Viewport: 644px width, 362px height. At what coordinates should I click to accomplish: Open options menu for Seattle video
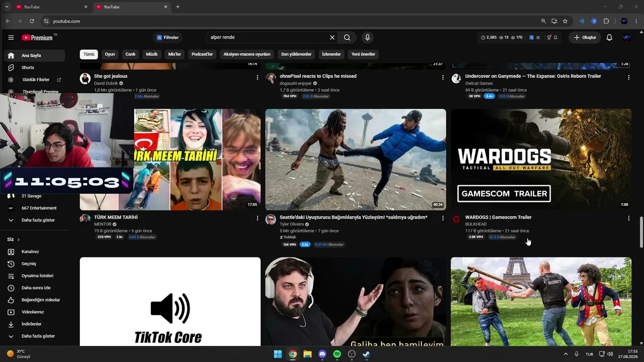[x=443, y=218]
